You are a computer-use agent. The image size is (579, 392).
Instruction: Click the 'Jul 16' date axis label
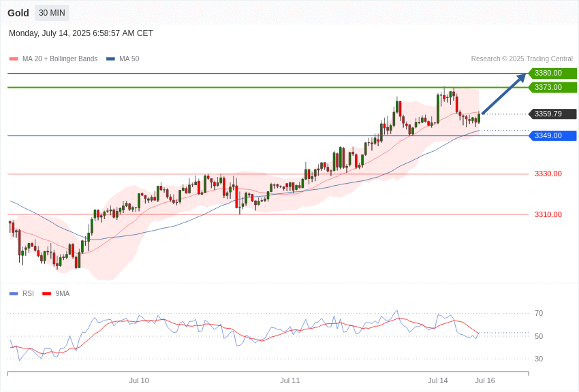coord(485,380)
